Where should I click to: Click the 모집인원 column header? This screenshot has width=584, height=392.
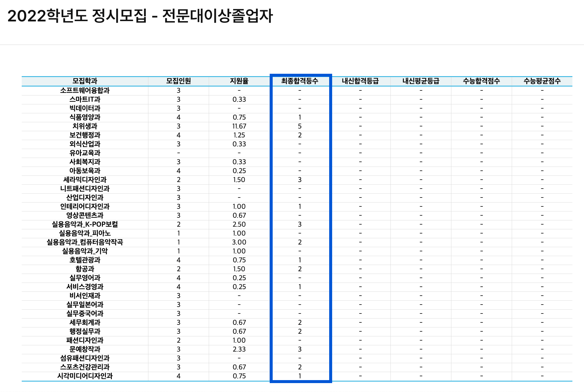(178, 81)
